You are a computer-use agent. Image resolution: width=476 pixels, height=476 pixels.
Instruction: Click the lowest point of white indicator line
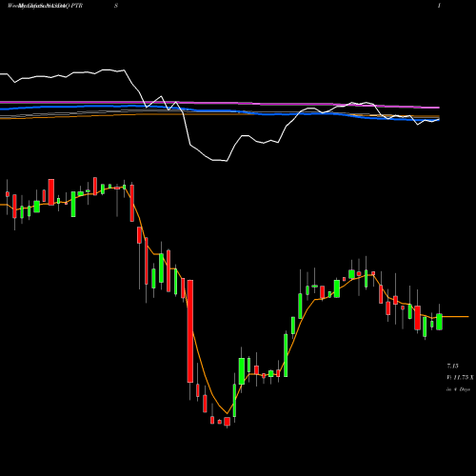click(x=227, y=161)
